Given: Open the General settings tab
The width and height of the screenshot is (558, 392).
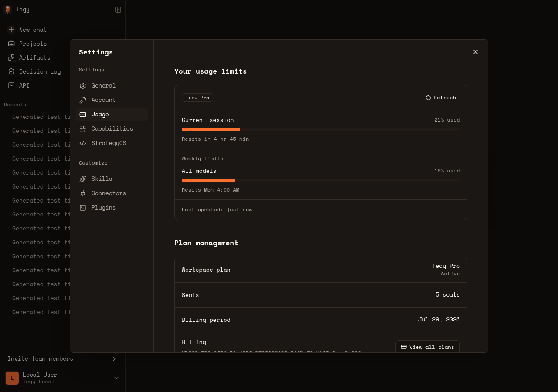Looking at the screenshot, I should pos(112,86).
